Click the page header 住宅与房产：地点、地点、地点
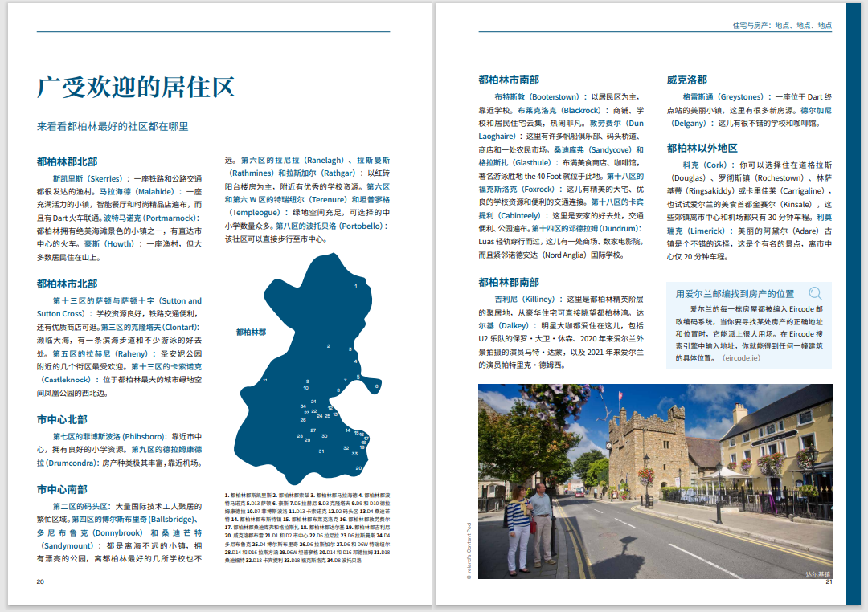Image resolution: width=868 pixels, height=612 pixels. coord(782,26)
